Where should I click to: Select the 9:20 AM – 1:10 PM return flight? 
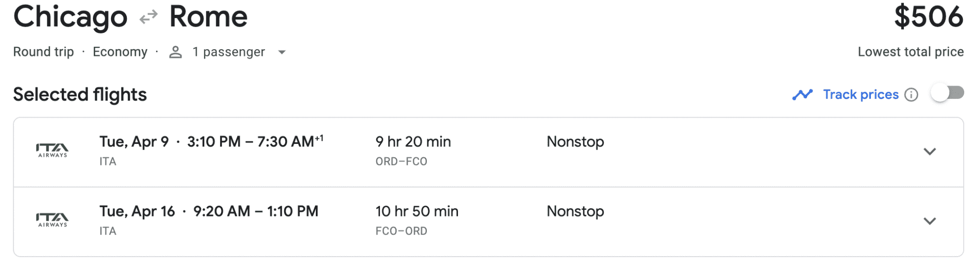[x=256, y=211]
